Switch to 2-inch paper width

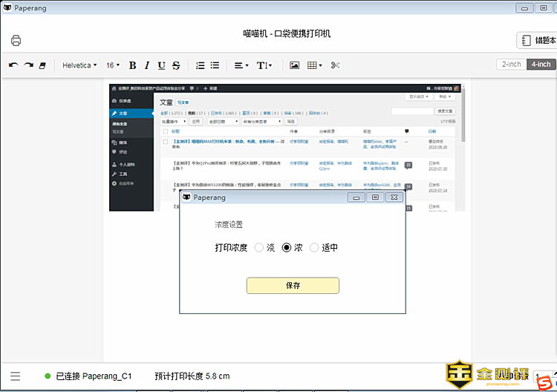(511, 65)
